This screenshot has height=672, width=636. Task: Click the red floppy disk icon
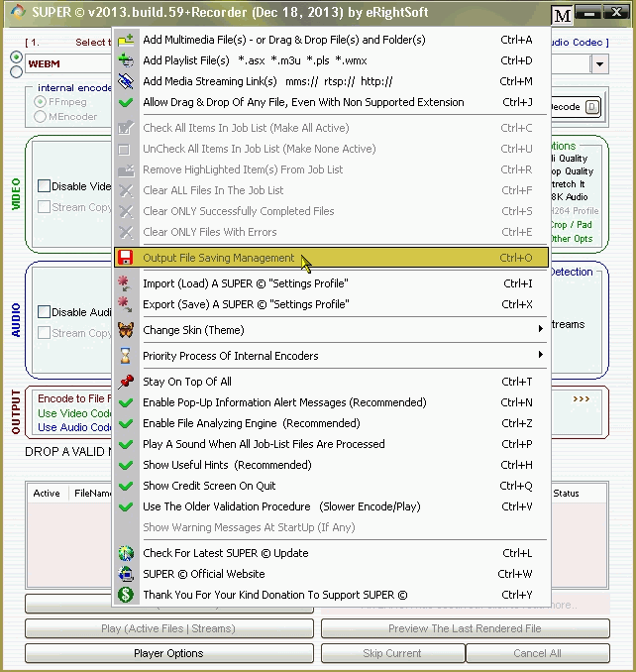[126, 258]
